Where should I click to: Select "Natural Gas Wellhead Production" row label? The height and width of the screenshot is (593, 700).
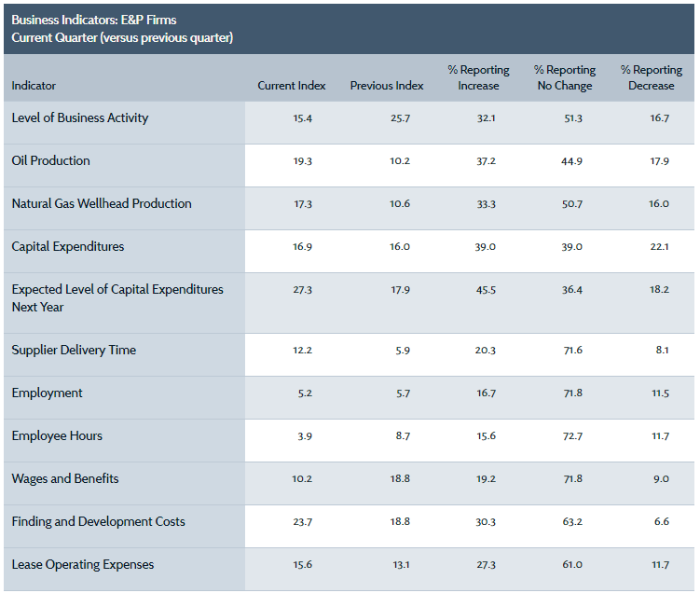point(102,204)
